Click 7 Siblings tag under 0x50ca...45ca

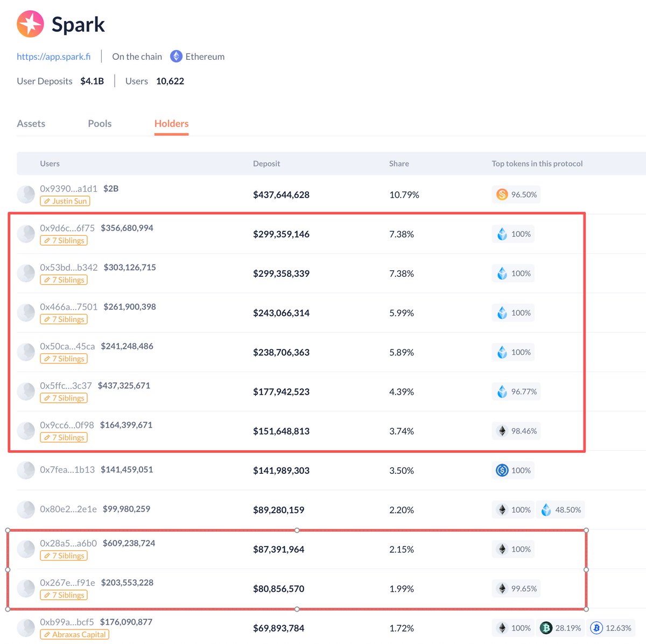tap(64, 358)
